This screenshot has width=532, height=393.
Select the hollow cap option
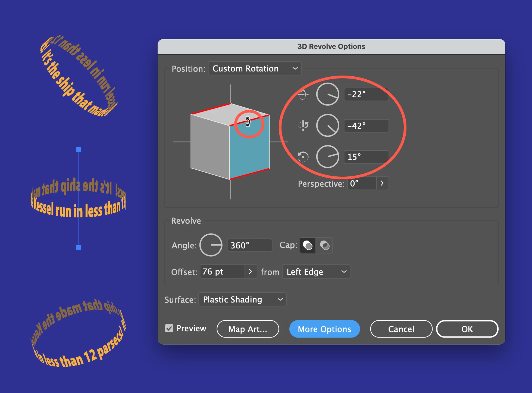pos(325,245)
